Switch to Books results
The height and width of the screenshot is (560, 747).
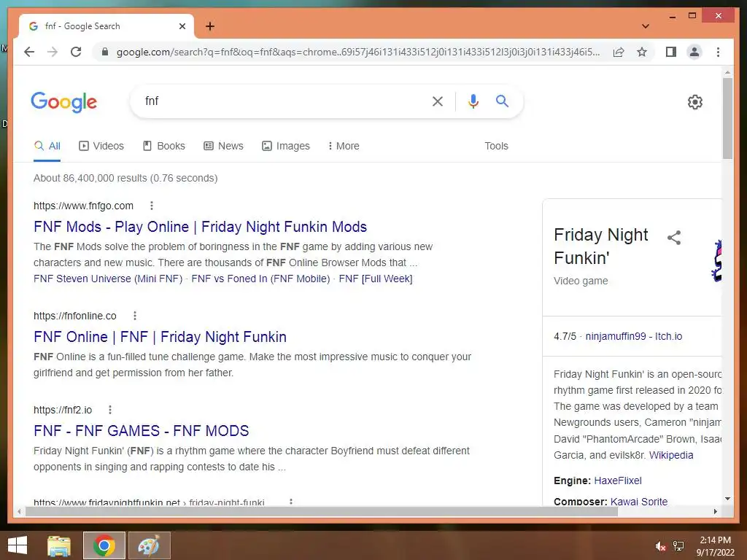click(x=164, y=146)
